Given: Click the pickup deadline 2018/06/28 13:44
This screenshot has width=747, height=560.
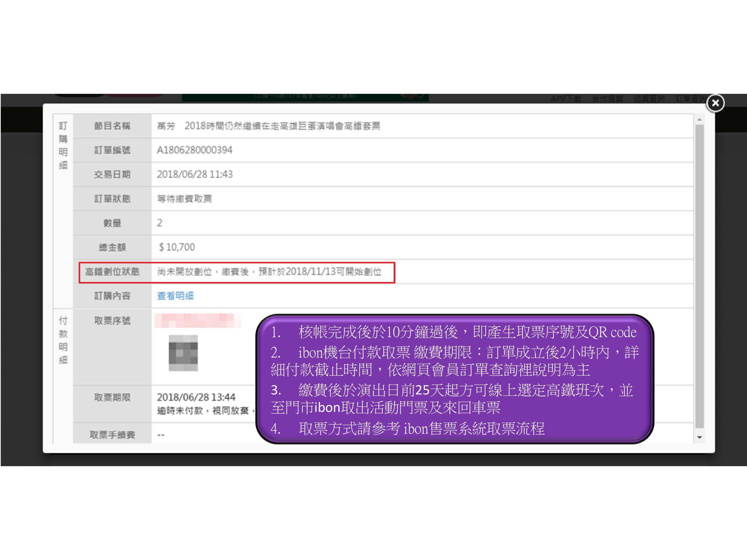Looking at the screenshot, I should 196,397.
